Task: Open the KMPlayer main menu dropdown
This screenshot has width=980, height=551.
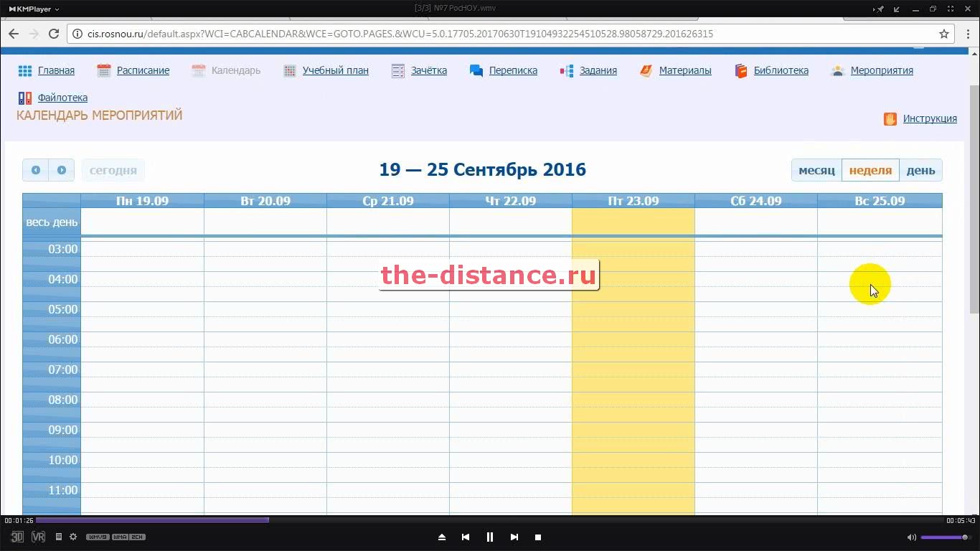Action: coord(34,9)
